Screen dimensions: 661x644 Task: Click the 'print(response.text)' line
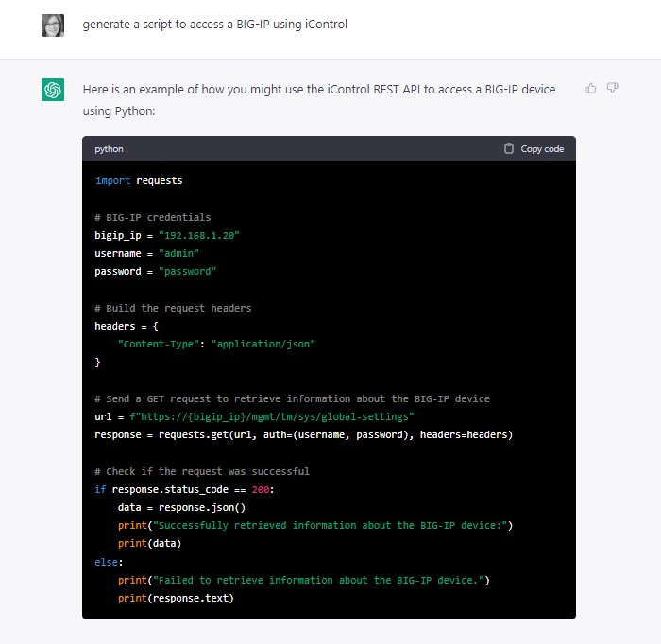click(x=176, y=599)
